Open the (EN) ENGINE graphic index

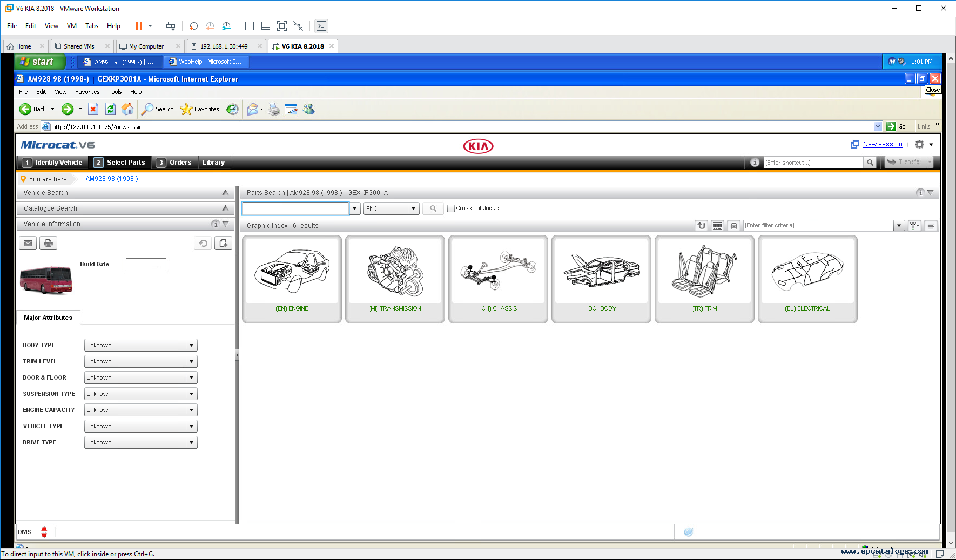tap(292, 279)
